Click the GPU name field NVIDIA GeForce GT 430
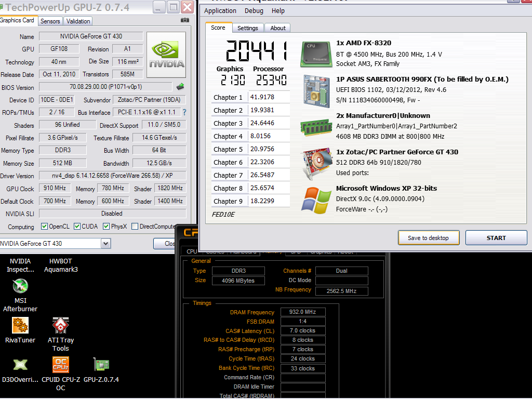 pyautogui.click(x=91, y=36)
